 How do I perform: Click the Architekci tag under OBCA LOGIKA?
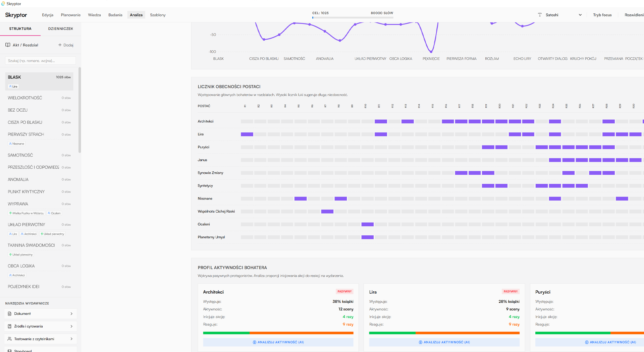pyautogui.click(x=17, y=275)
